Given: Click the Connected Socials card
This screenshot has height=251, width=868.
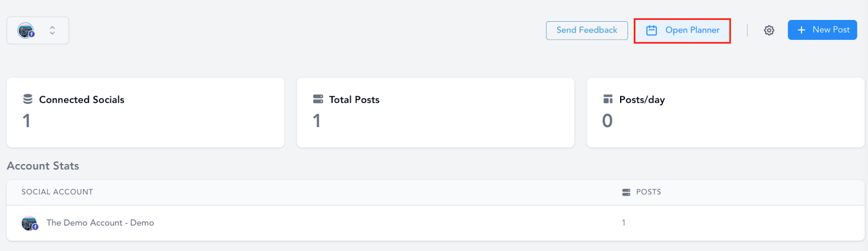Looking at the screenshot, I should point(145,112).
